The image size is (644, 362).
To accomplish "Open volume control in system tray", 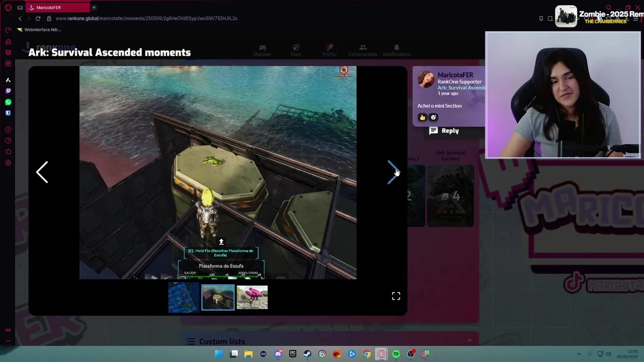I will point(608,354).
